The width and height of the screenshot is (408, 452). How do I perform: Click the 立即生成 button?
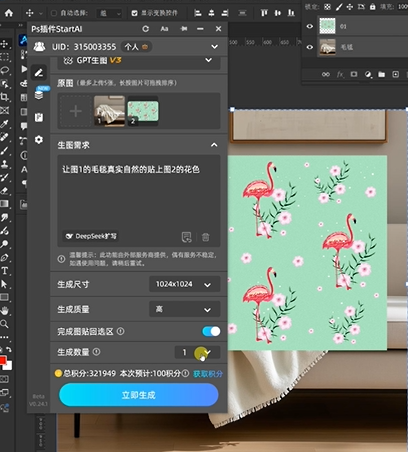pyautogui.click(x=139, y=395)
